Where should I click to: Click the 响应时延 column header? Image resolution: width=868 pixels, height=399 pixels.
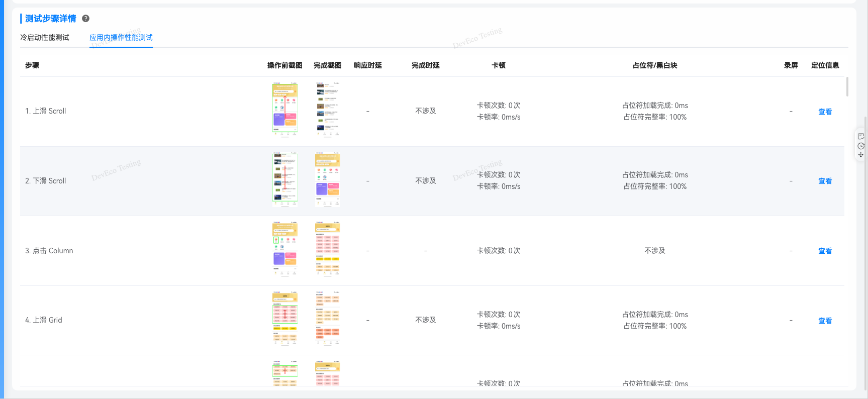click(x=368, y=65)
